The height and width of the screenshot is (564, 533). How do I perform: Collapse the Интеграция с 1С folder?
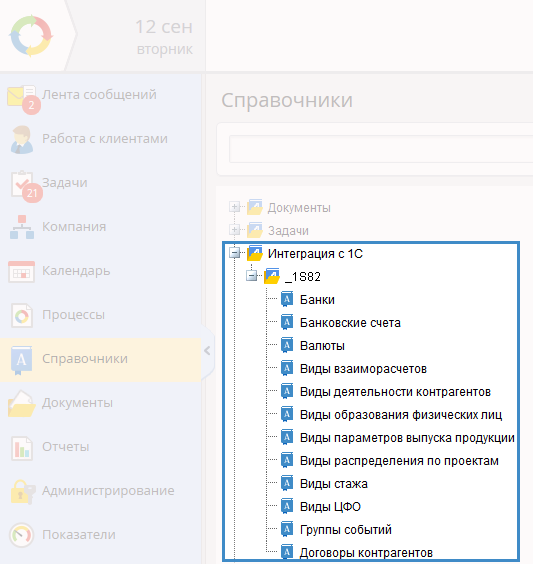[x=234, y=253]
